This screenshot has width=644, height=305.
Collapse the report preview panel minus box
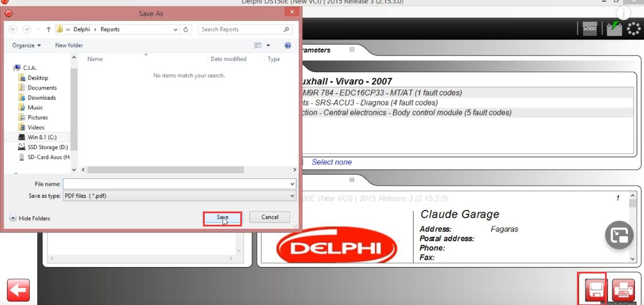pos(352,179)
